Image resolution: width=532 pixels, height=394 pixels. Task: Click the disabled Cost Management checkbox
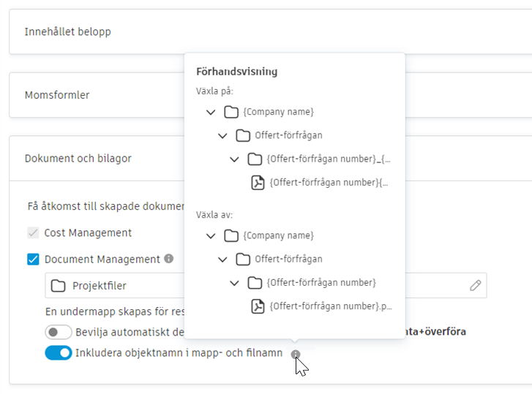point(33,232)
